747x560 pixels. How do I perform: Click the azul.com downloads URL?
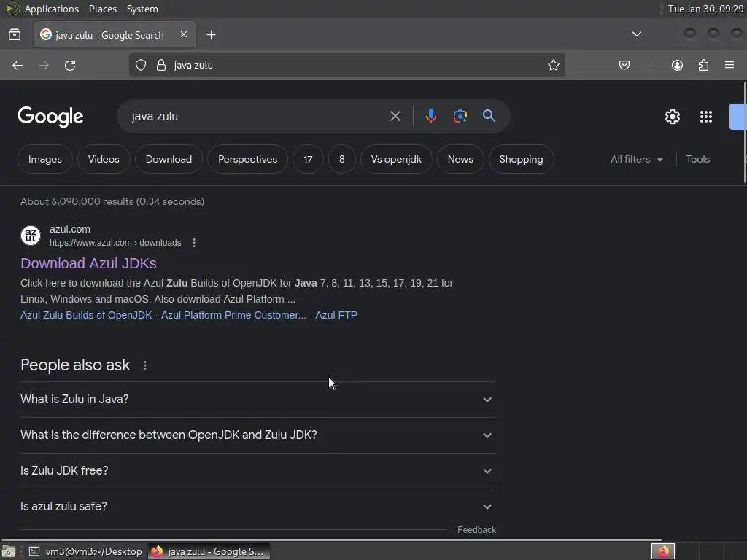(115, 243)
